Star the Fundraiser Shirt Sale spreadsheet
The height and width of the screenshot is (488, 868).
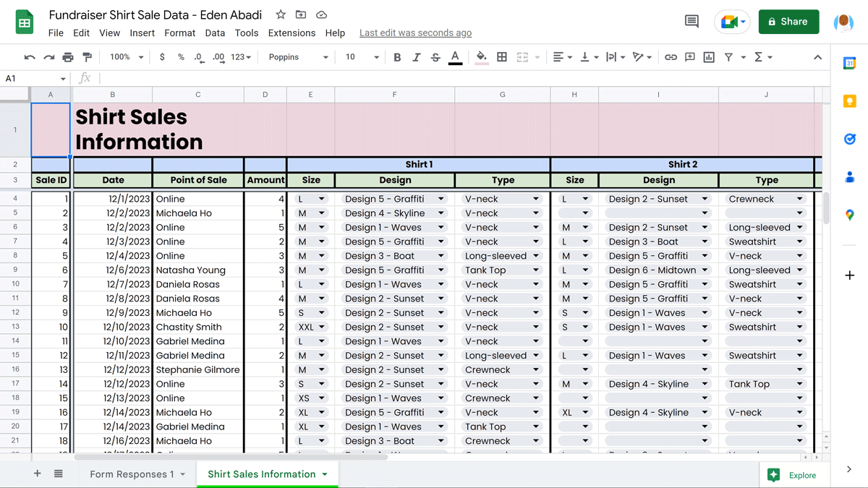pos(281,14)
